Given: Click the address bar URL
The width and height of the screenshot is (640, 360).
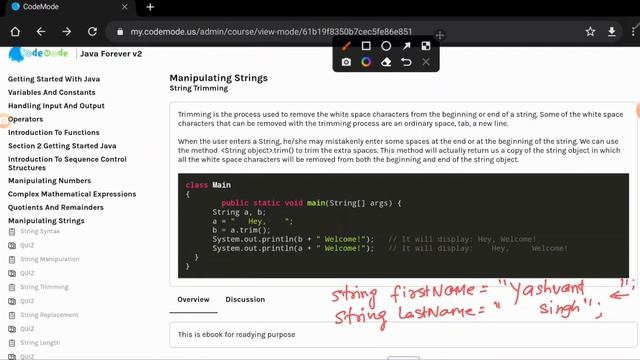Looking at the screenshot, I should click(271, 32).
